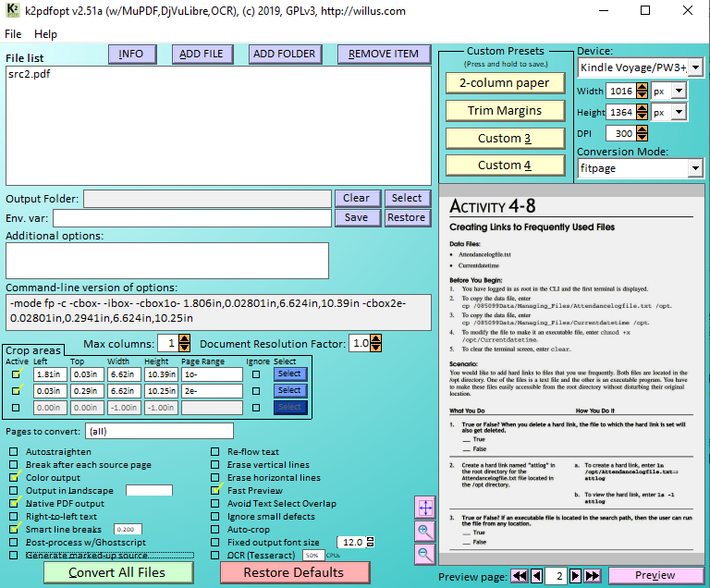This screenshot has height=588, width=710.
Task: Clear the output folder
Action: click(x=358, y=199)
